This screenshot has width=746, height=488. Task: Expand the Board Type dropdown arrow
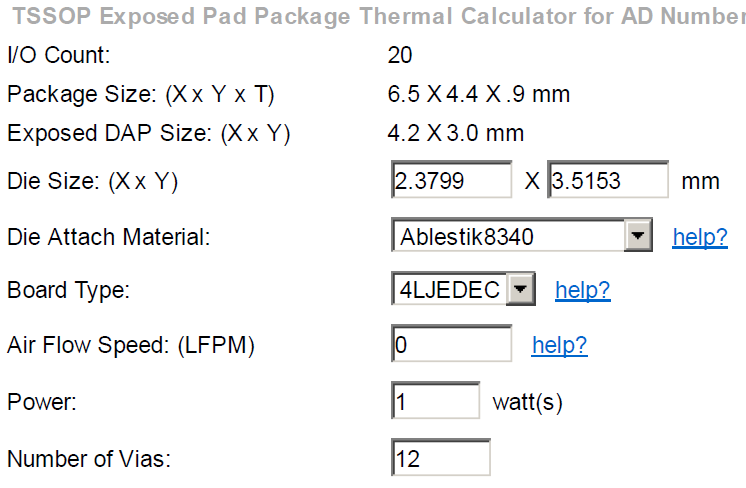tap(520, 289)
